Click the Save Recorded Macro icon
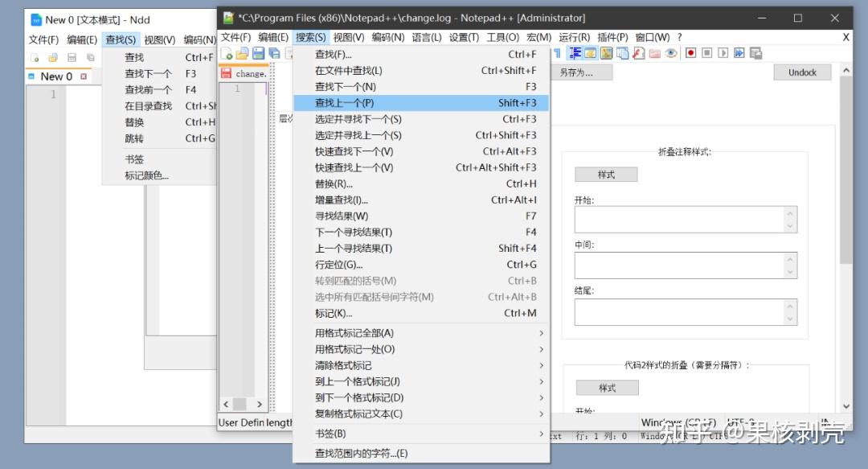The height and width of the screenshot is (469, 868). [x=755, y=53]
